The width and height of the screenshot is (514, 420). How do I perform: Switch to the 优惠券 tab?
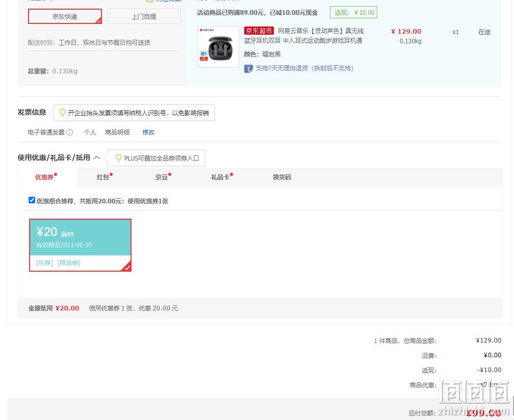click(47, 177)
